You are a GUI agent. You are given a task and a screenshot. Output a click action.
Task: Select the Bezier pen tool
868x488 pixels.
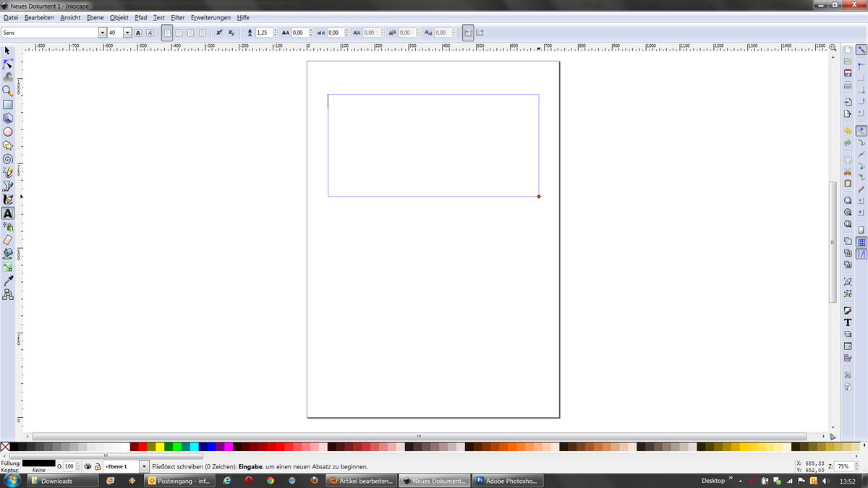click(x=8, y=186)
